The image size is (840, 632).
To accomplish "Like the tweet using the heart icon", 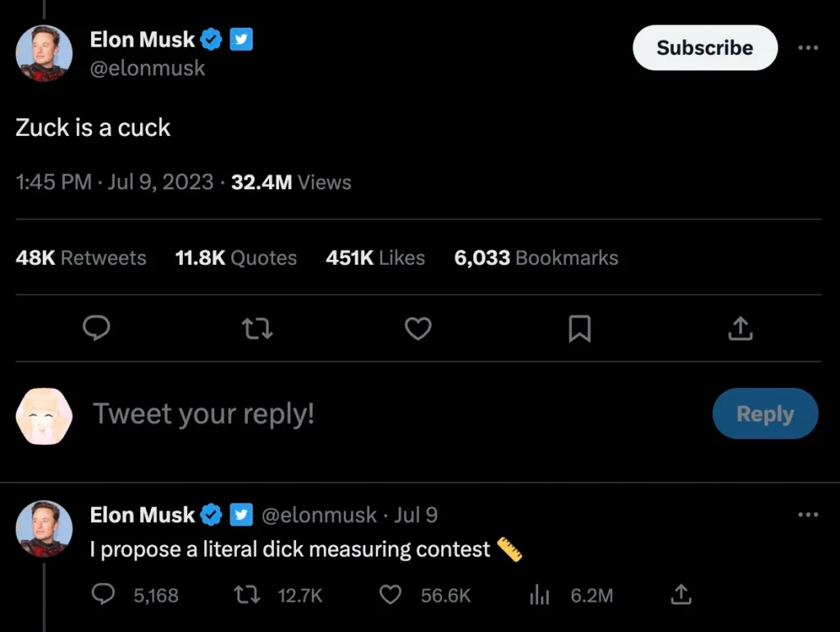I will 418,328.
